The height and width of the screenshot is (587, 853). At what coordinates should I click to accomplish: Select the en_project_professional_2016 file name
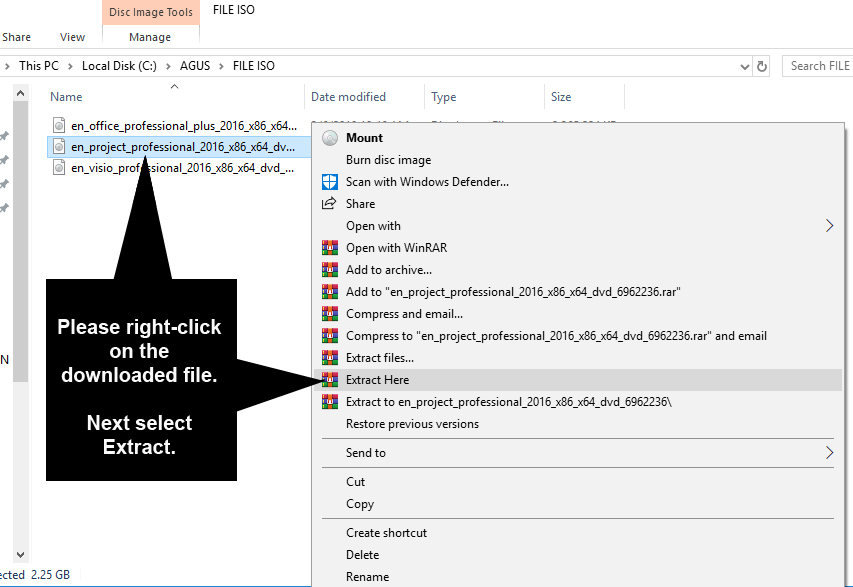183,147
